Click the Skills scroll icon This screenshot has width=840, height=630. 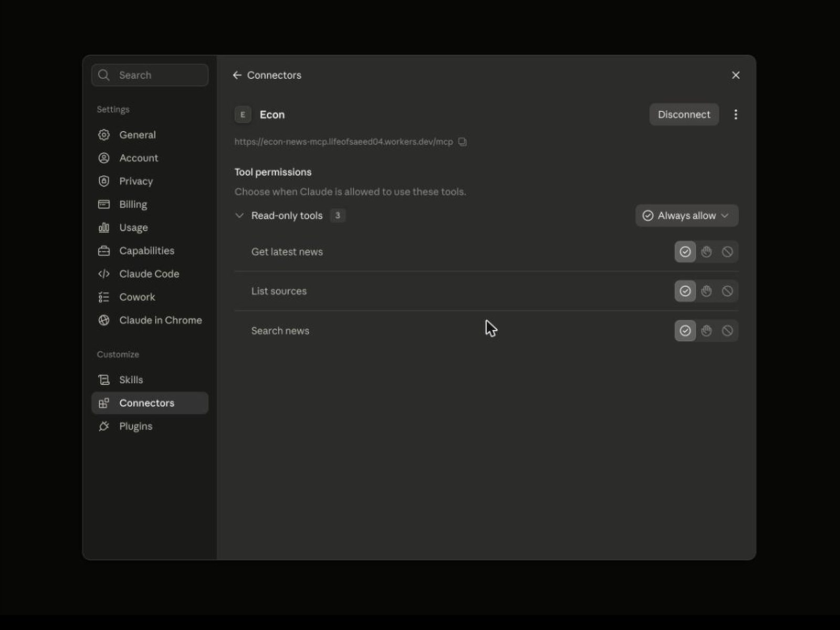(104, 380)
